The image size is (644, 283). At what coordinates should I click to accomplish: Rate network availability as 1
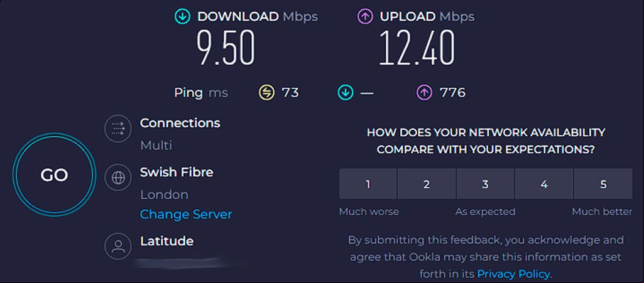368,184
